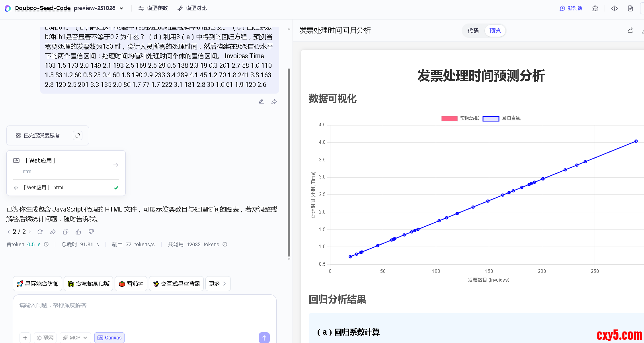The height and width of the screenshot is (343, 644).
Task: Toggle the Canvas mode button
Action: 109,337
